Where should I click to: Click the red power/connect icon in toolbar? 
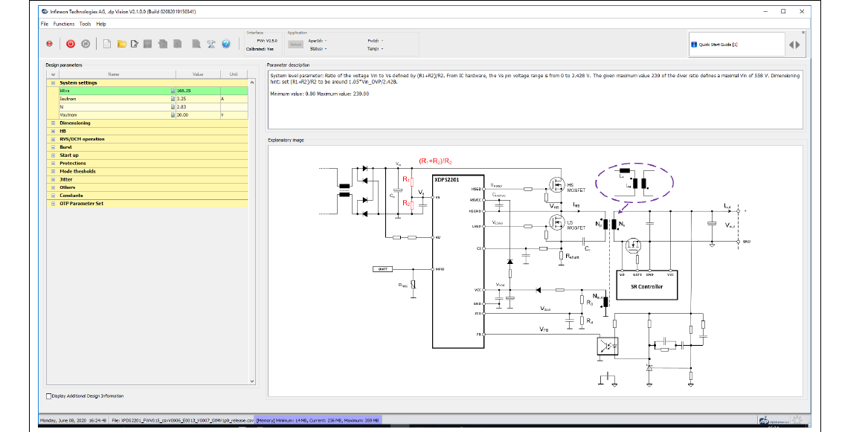pos(71,45)
